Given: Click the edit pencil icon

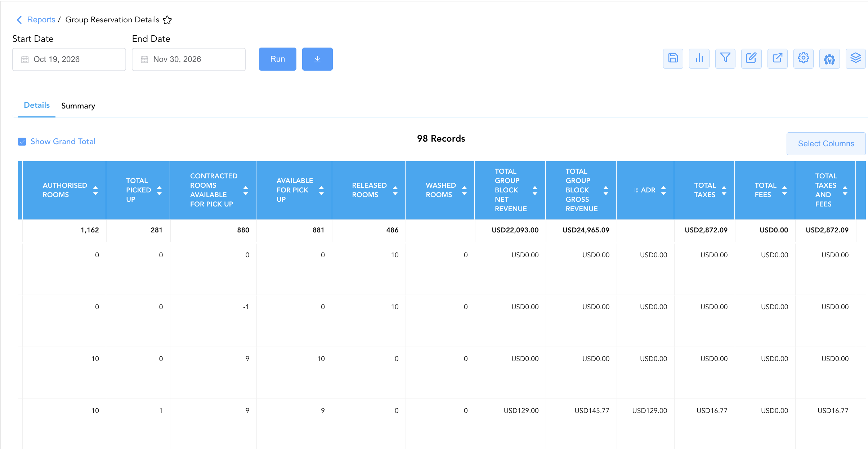Looking at the screenshot, I should (x=751, y=58).
